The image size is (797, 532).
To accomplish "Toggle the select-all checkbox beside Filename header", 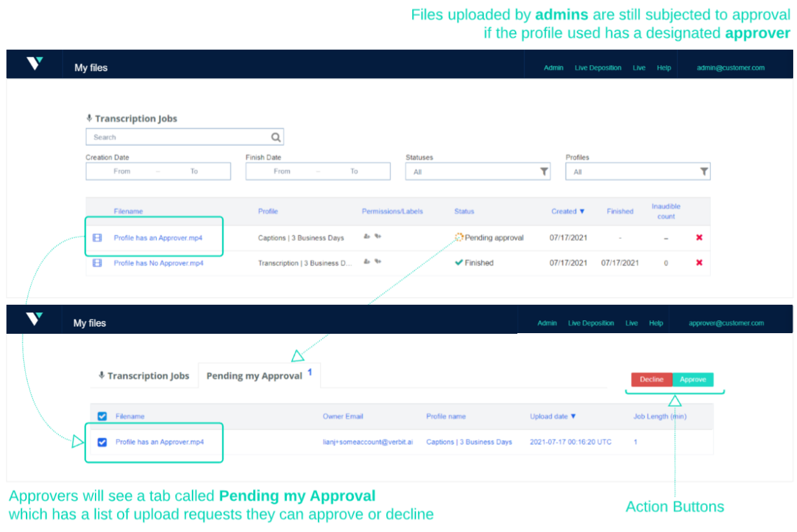I will (102, 416).
